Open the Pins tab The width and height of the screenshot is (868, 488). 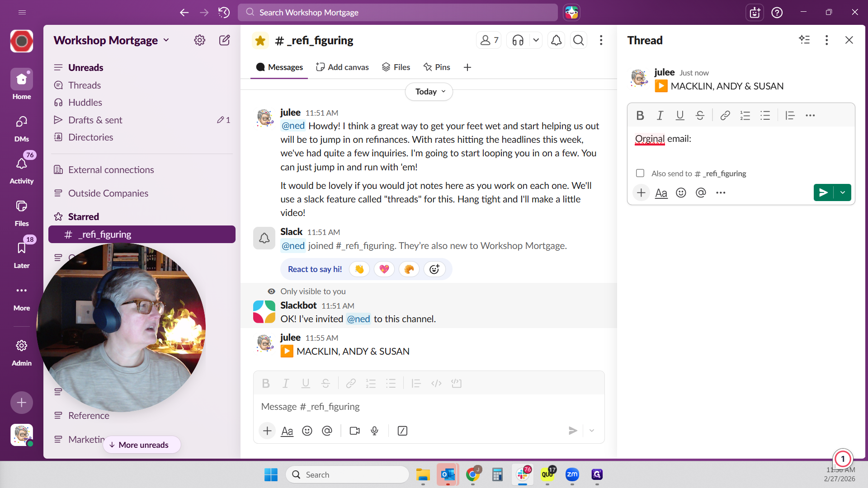(437, 67)
